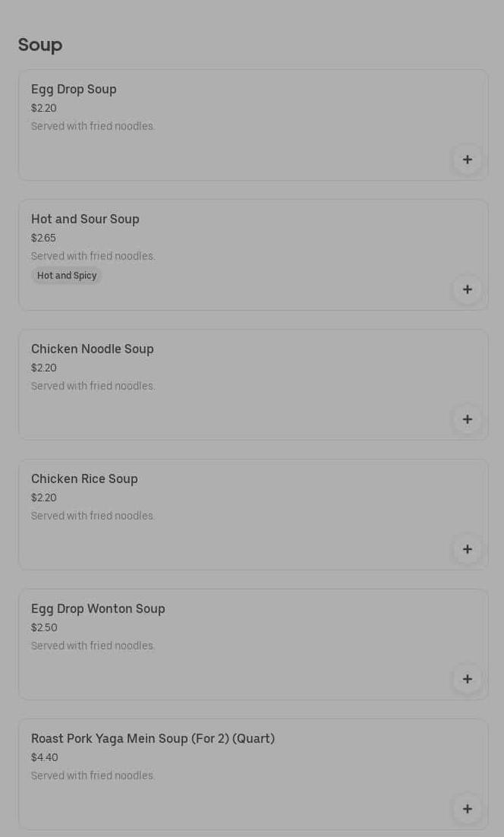504x837 pixels.
Task: Open the Hot and Sour Soup title
Action: click(85, 220)
